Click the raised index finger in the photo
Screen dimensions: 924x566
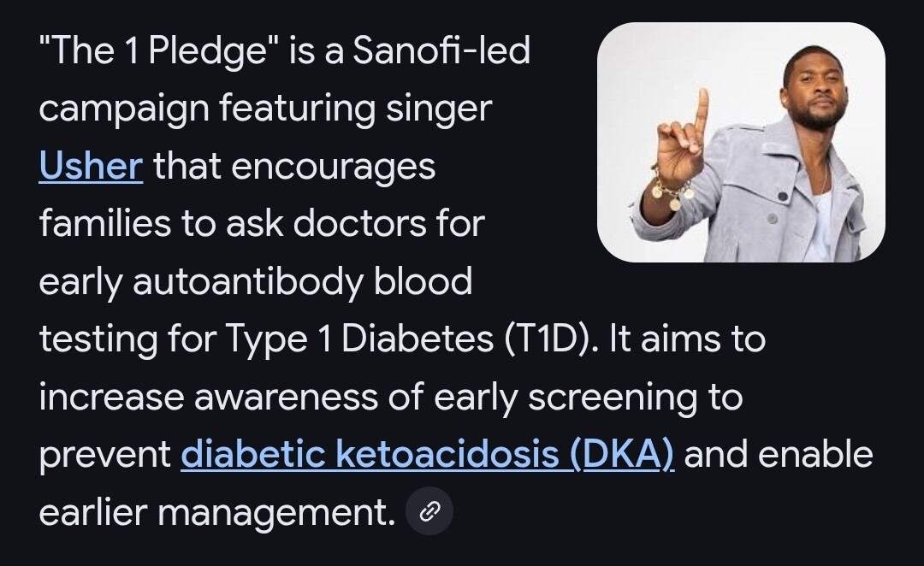(702, 109)
